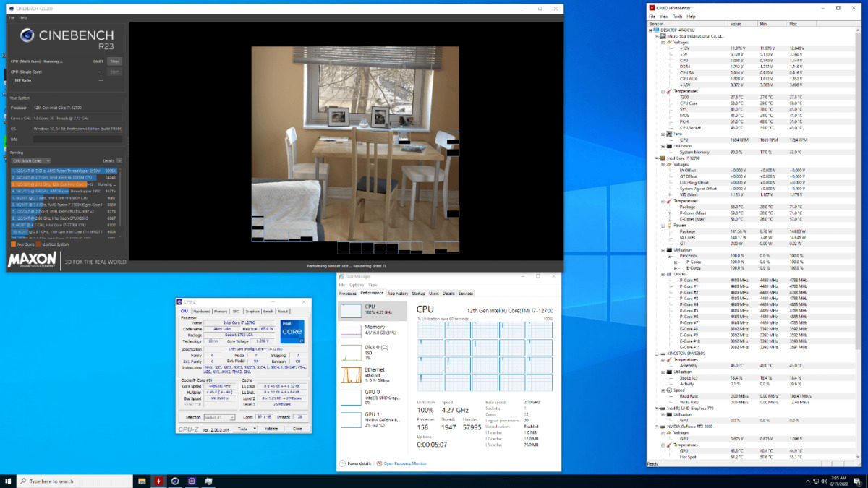Select the Memory graph thumbnail in Task Manager
The height and width of the screenshot is (488, 868).
tap(351, 331)
